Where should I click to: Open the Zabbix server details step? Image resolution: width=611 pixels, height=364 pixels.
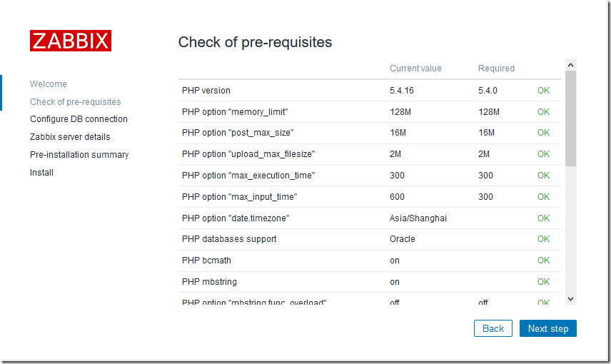(70, 137)
